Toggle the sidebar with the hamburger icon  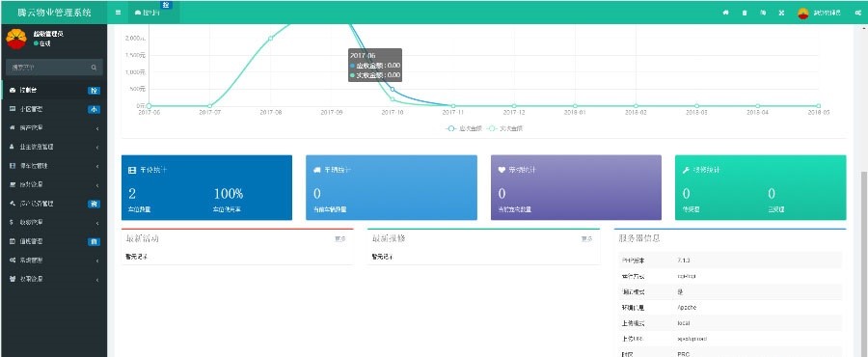pos(118,13)
